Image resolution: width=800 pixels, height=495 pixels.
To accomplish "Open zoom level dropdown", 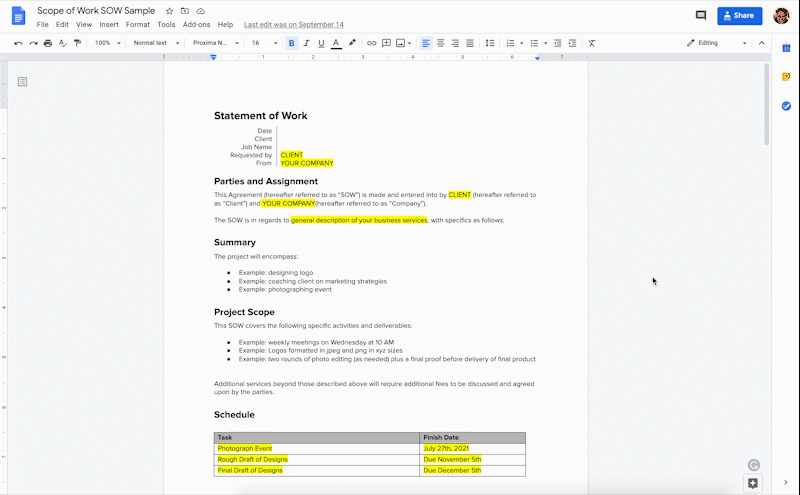I will 108,43.
